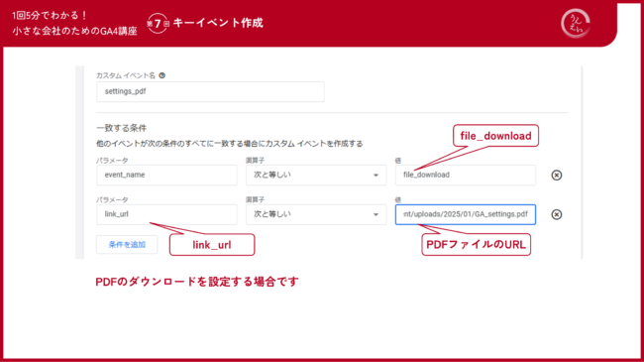Click the link_url parameter field

[166, 215]
